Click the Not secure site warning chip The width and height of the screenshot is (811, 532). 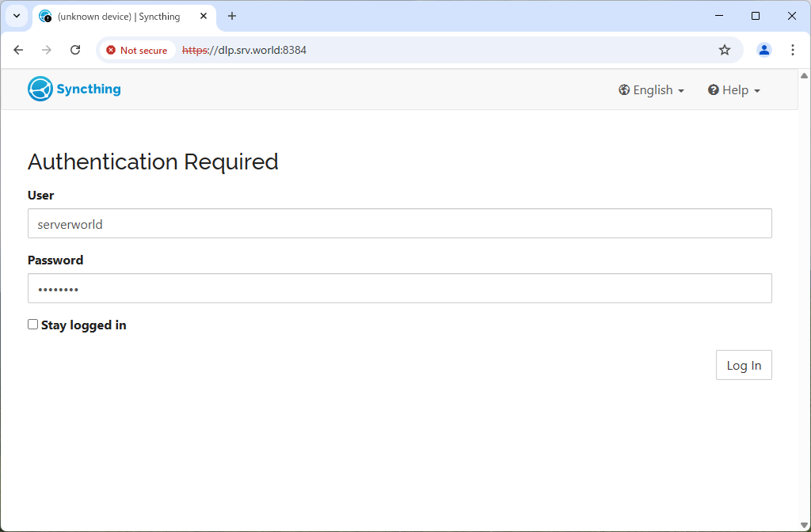[x=137, y=50]
